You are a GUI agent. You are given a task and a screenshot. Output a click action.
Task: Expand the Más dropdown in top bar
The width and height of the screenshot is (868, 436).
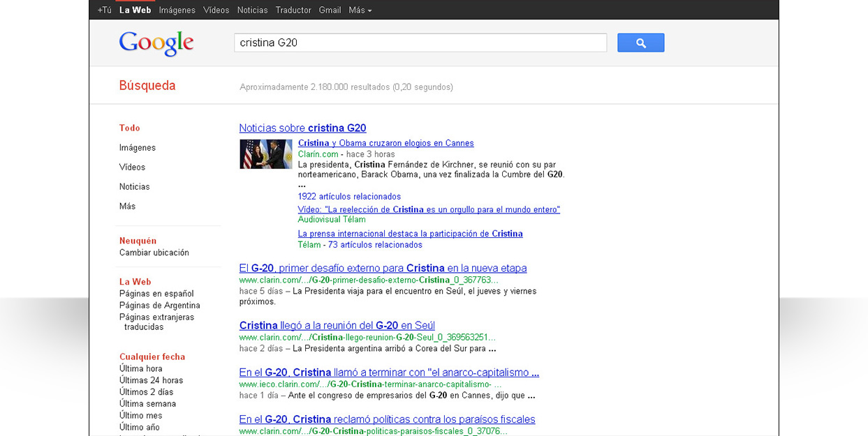coord(360,10)
